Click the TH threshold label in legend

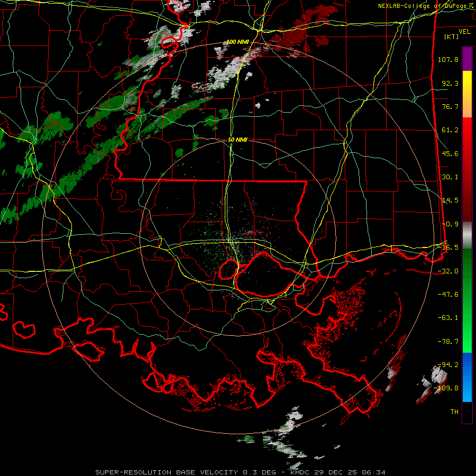pos(454,412)
